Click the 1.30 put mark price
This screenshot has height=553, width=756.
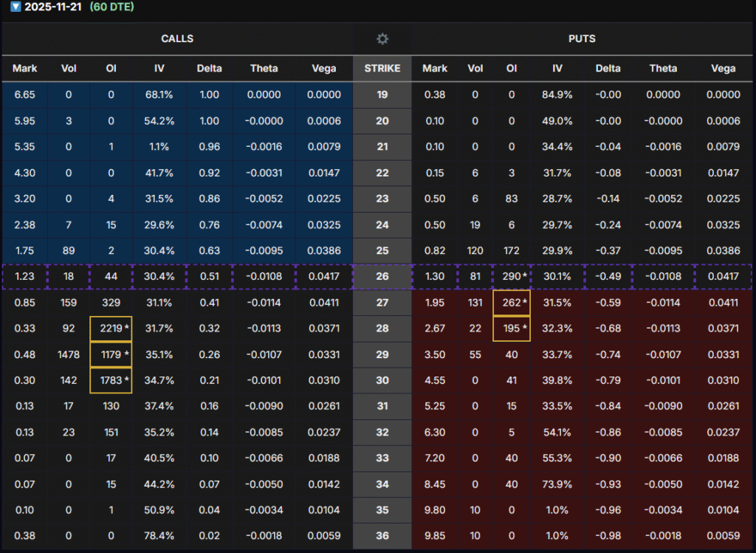(x=434, y=277)
